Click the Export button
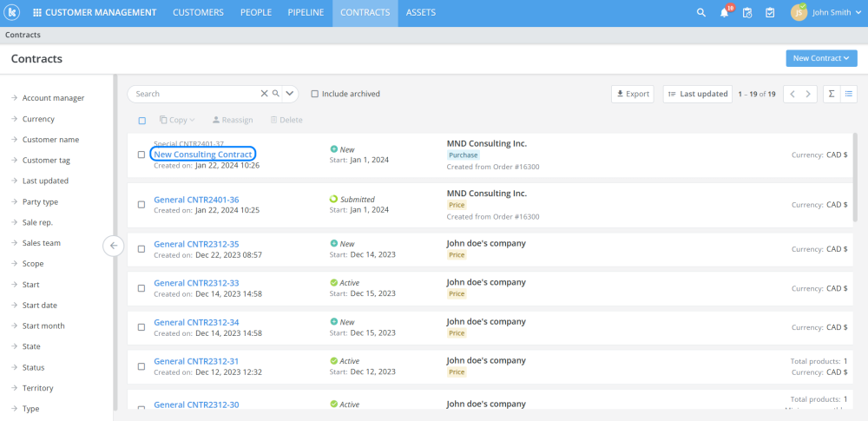Screen dimensions: 868x421 coord(633,94)
